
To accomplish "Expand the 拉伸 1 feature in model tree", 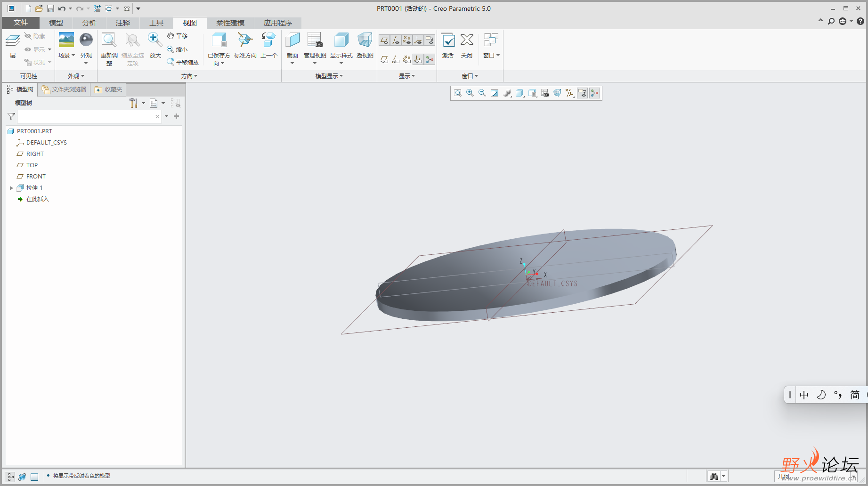I will 11,188.
